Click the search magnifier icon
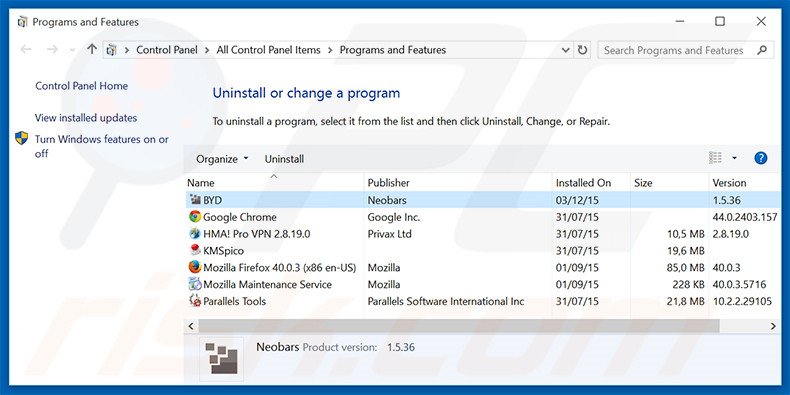Screen dimensions: 790x395 coord(762,50)
